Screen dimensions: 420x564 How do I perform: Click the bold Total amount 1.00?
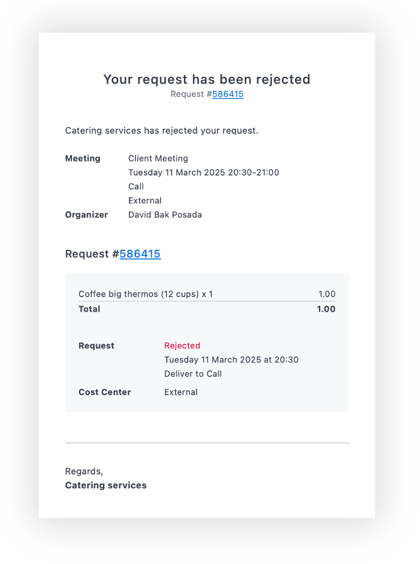coord(326,309)
